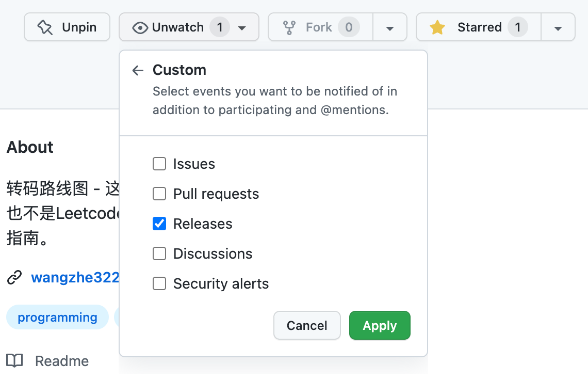Image resolution: width=588 pixels, height=380 pixels.
Task: Tick the Discussions checkbox
Action: 159,254
